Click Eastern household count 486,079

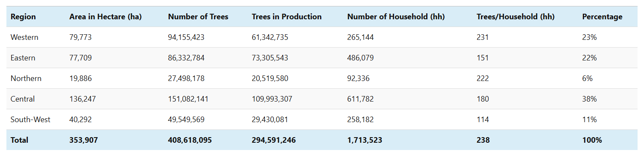pos(360,58)
